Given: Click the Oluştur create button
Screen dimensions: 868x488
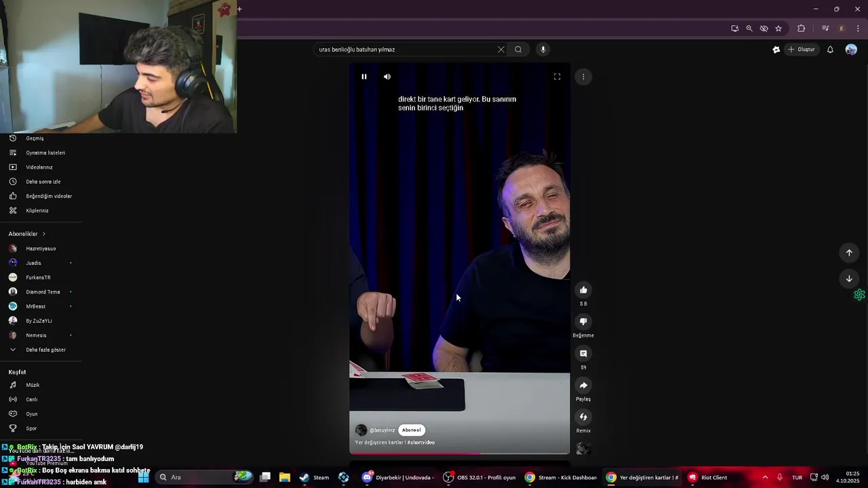Looking at the screenshot, I should 801,49.
